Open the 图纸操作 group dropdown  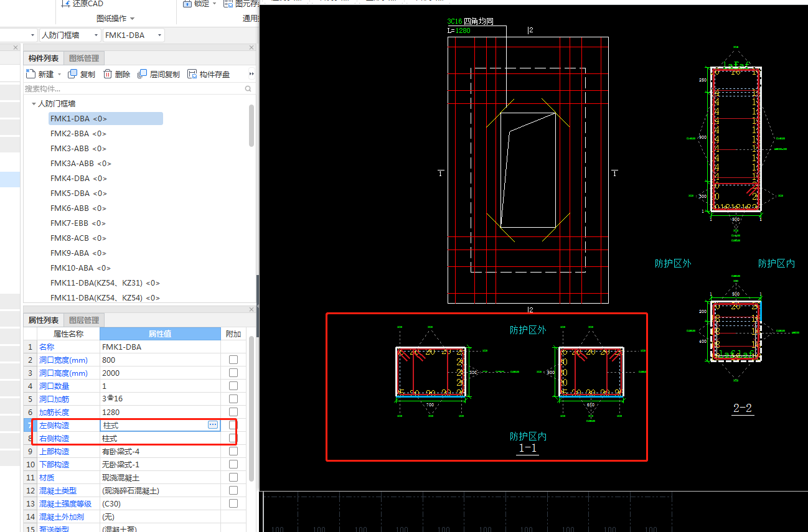coord(115,19)
